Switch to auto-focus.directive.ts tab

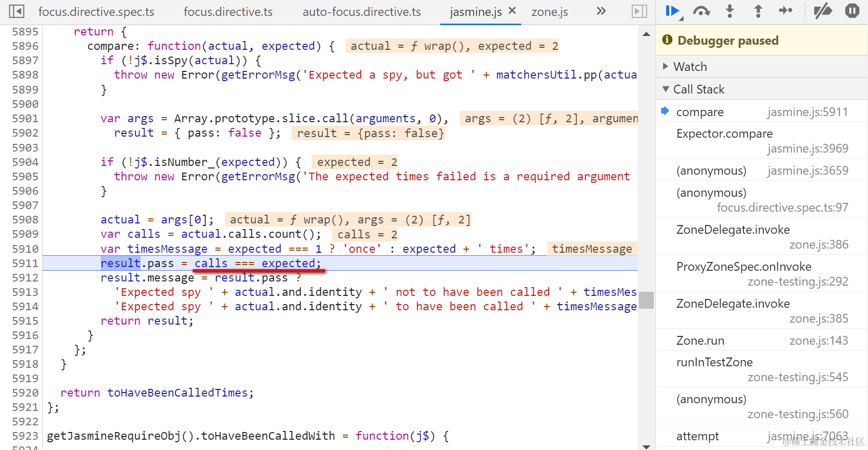tap(362, 12)
